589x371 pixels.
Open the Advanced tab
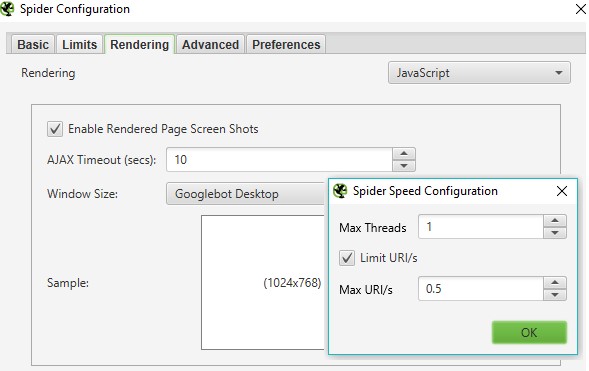click(211, 44)
